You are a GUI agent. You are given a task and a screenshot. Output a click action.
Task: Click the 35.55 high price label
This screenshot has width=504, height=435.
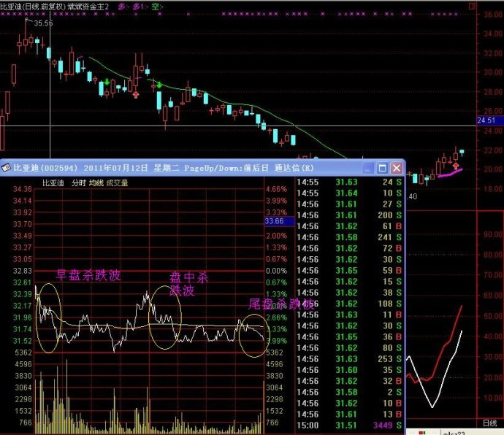43,23
